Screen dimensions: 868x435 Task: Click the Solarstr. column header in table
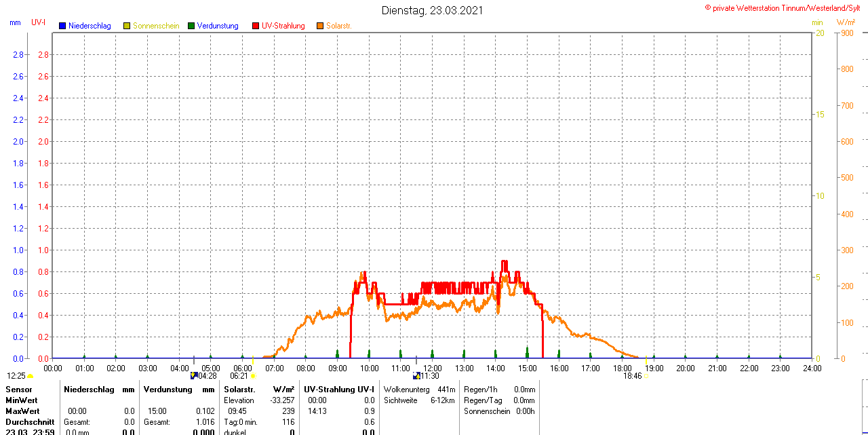(239, 390)
